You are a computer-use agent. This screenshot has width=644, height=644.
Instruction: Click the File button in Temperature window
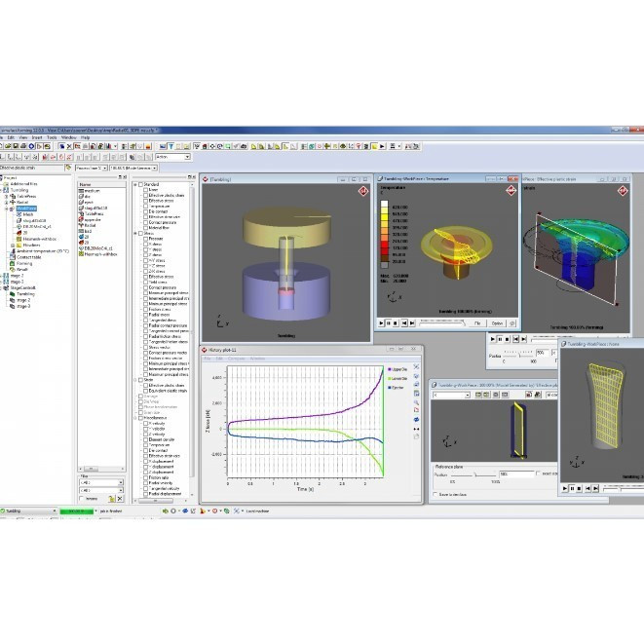(477, 323)
